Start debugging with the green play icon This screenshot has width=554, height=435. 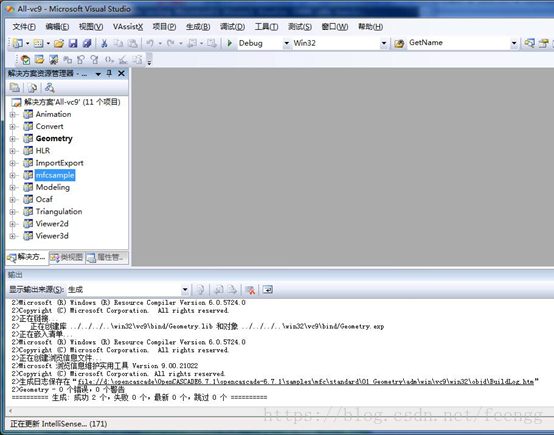[x=230, y=43]
